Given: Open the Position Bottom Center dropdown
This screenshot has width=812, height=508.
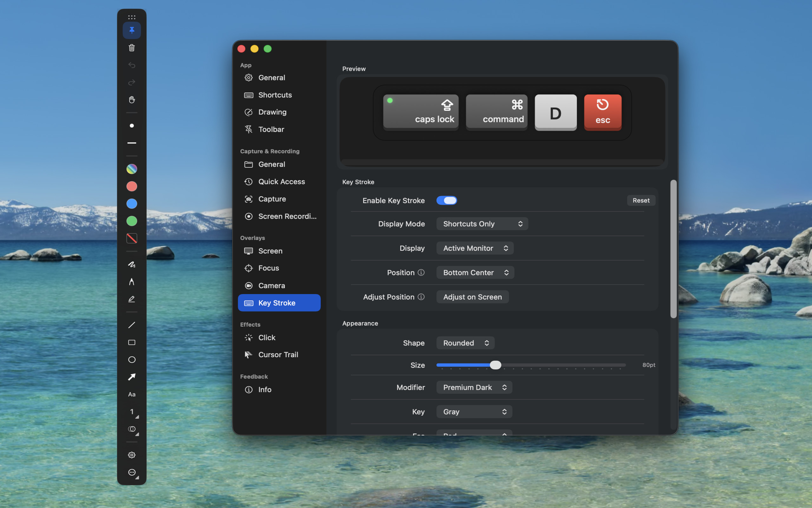Looking at the screenshot, I should pyautogui.click(x=475, y=272).
